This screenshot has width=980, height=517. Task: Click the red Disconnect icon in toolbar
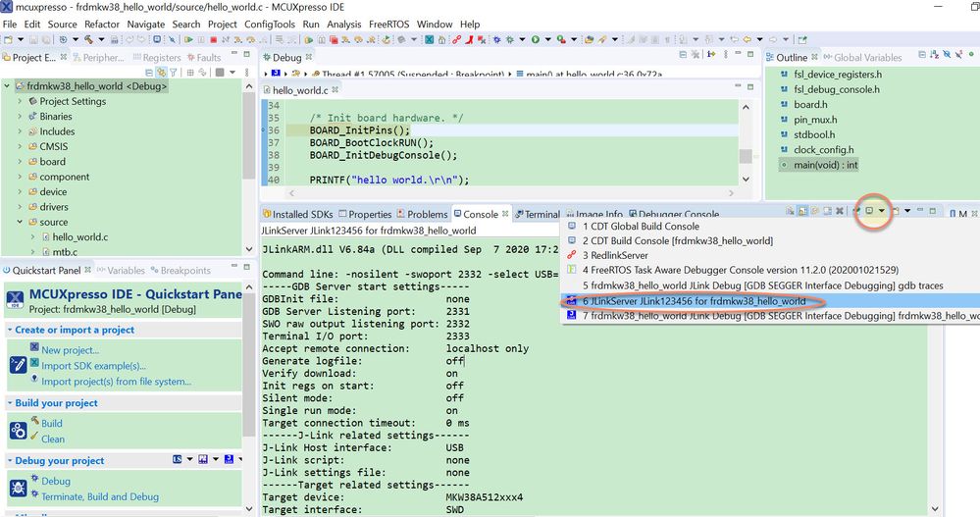coord(225,39)
